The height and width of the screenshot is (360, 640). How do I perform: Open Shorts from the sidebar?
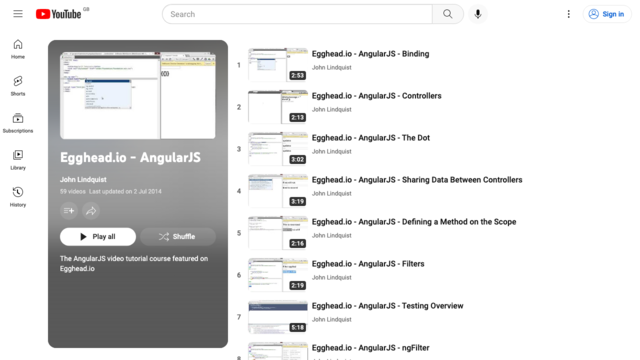coord(18,86)
